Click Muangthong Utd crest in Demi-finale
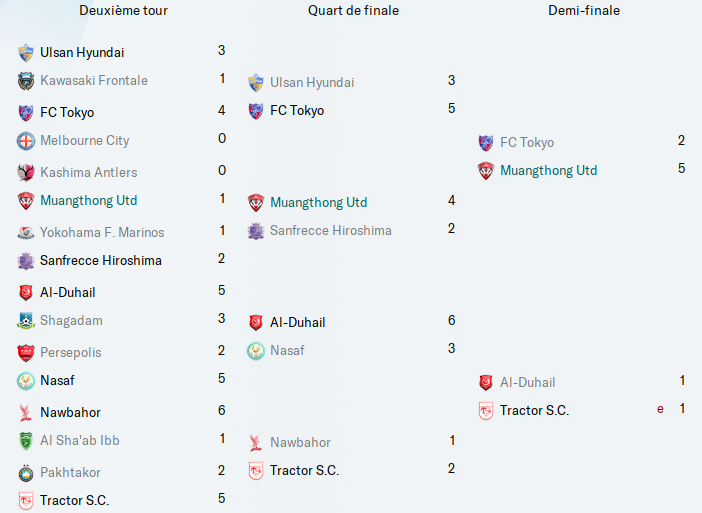Viewport: 702px width, 513px height. [x=486, y=171]
